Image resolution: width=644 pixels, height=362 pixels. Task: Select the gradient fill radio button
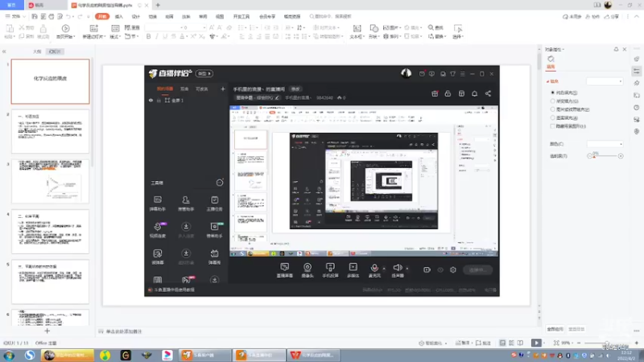point(553,101)
